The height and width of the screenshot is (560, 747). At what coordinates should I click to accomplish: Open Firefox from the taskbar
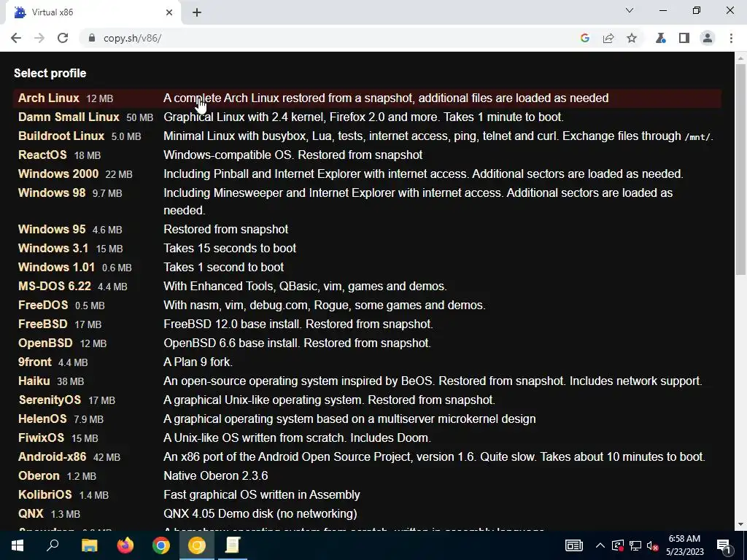click(125, 545)
